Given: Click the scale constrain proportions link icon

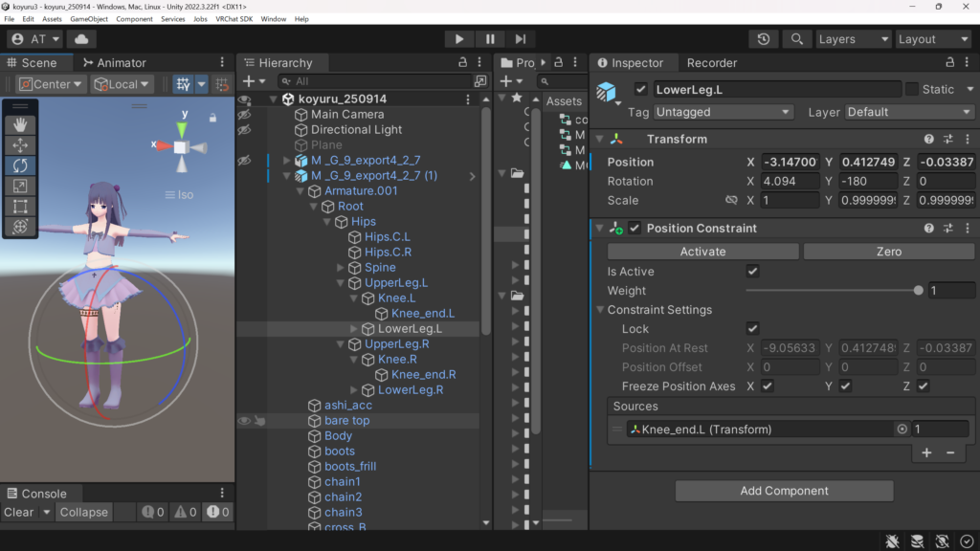Looking at the screenshot, I should 731,200.
